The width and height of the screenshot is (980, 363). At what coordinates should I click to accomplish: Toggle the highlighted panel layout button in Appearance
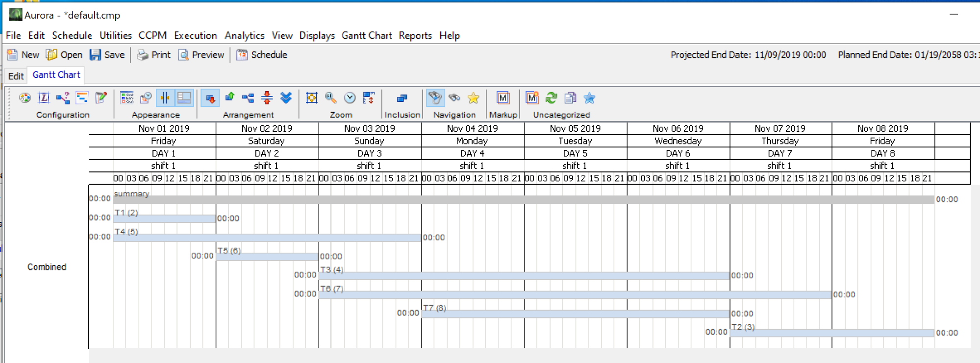(x=184, y=98)
